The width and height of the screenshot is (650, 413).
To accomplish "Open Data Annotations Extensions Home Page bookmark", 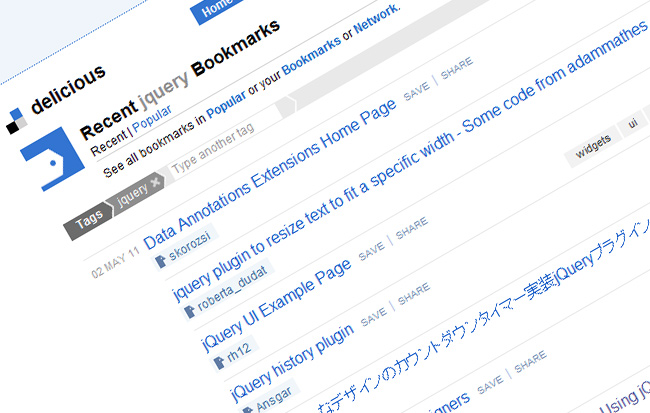I will 270,174.
